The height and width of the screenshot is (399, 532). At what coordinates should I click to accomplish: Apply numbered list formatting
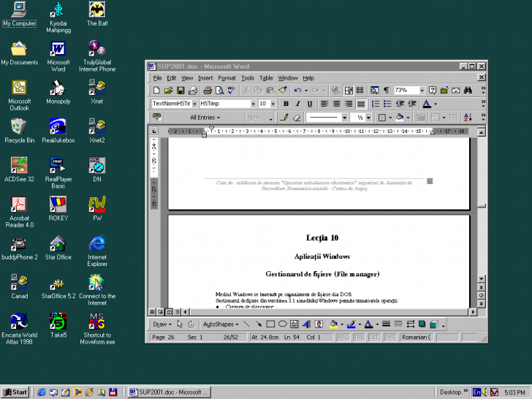point(376,104)
